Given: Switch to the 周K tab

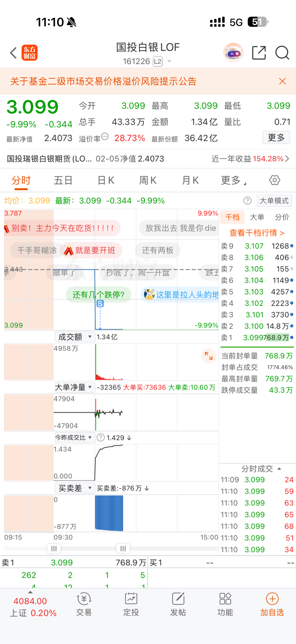Looking at the screenshot, I should click(148, 180).
